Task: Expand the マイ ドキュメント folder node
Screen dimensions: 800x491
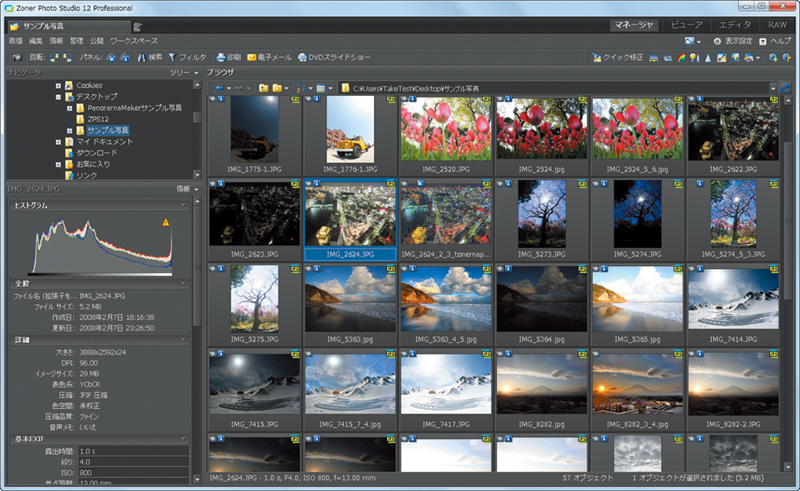Action: click(x=58, y=142)
